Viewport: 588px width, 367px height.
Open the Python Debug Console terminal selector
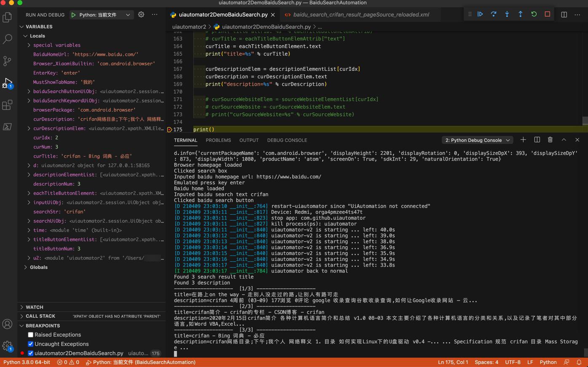tap(477, 140)
